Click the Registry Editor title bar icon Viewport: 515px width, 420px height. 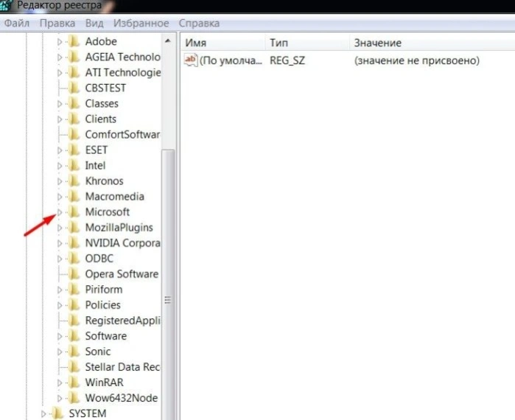coord(6,5)
